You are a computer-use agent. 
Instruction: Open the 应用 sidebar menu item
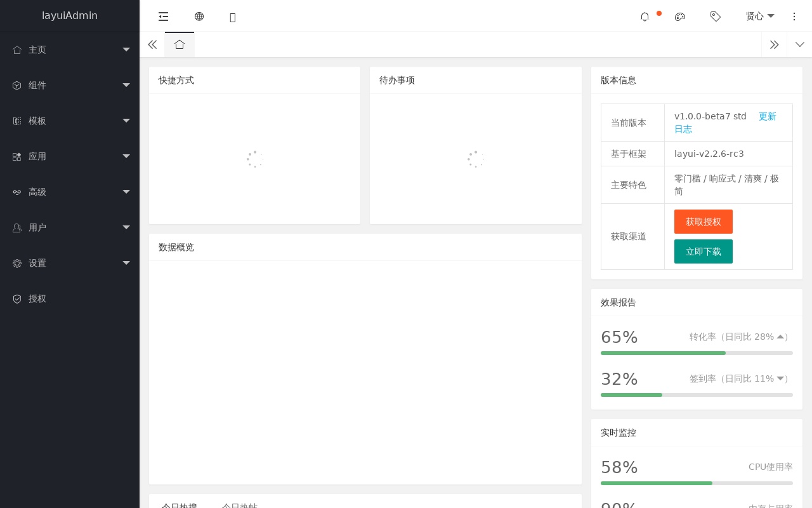[x=70, y=156]
